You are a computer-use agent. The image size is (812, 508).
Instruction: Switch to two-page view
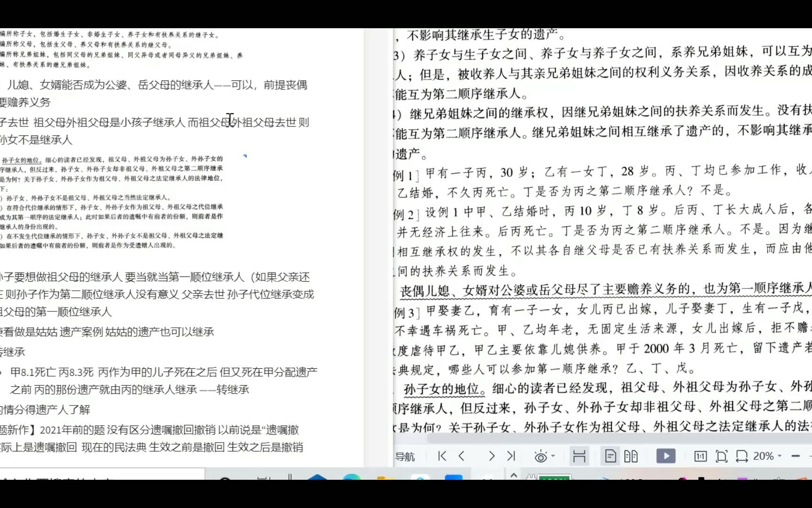(631, 456)
